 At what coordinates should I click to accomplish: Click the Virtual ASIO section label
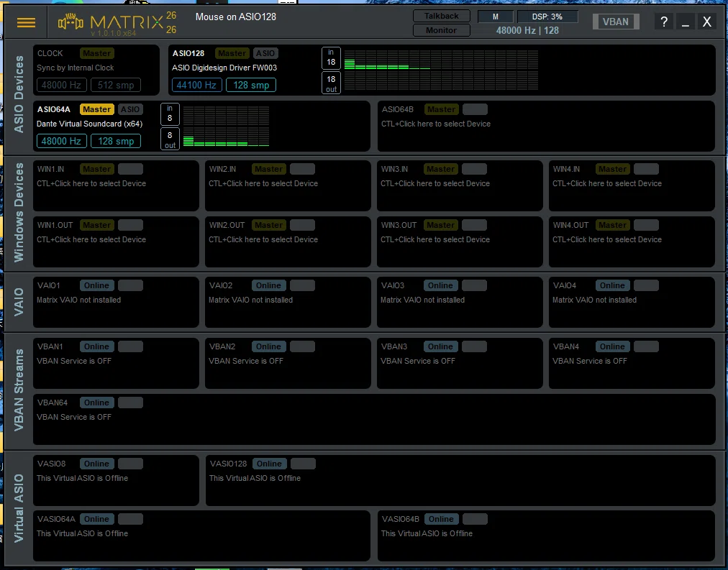pyautogui.click(x=19, y=508)
